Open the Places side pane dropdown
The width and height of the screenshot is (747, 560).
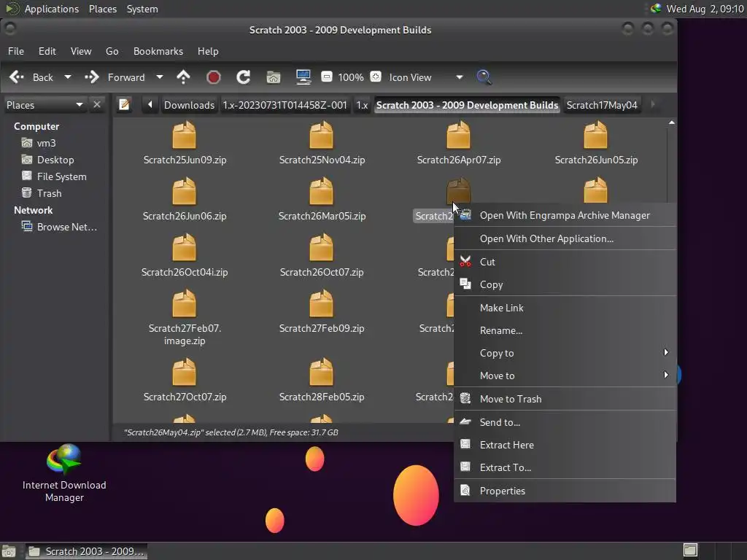click(44, 105)
